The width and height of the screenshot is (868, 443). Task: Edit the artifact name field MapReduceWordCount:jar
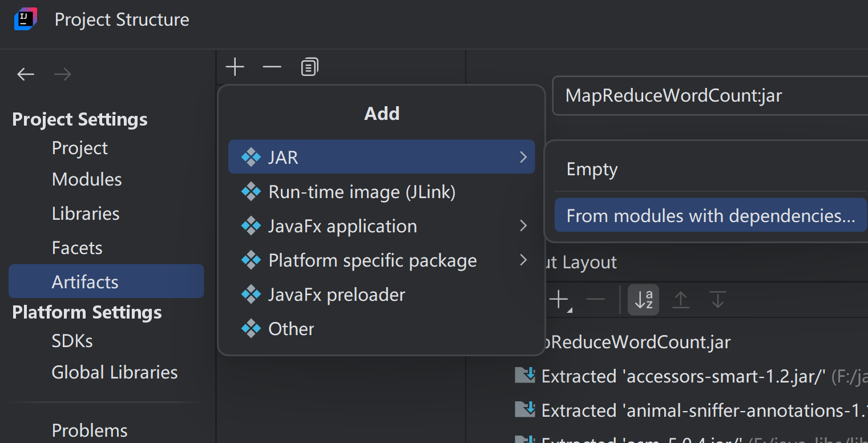click(710, 95)
